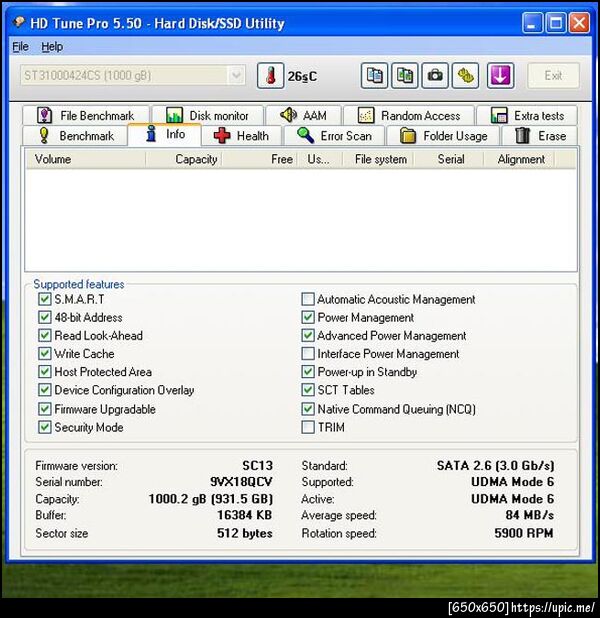The height and width of the screenshot is (618, 600).
Task: Click the sector size value 512 bytes
Action: tap(245, 533)
